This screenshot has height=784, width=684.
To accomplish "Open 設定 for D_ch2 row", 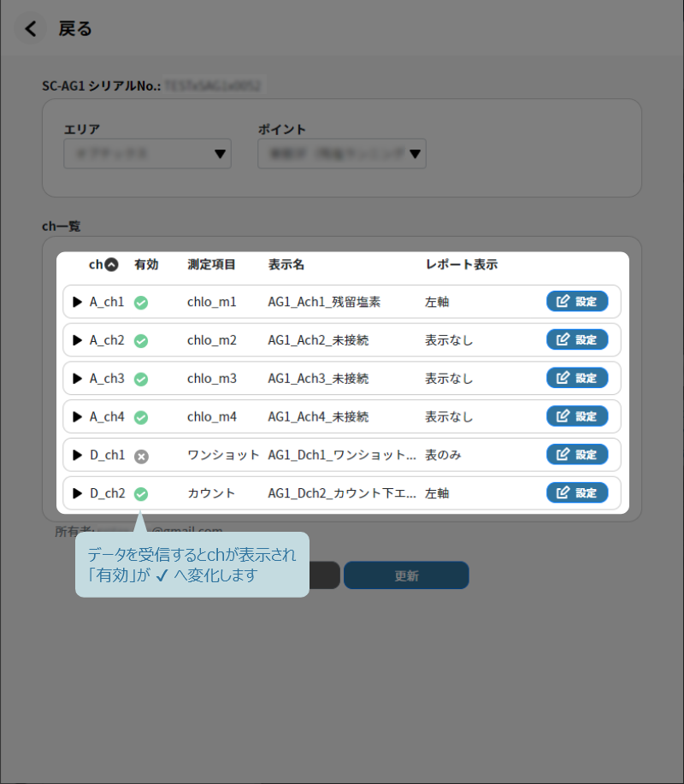I will click(x=577, y=492).
